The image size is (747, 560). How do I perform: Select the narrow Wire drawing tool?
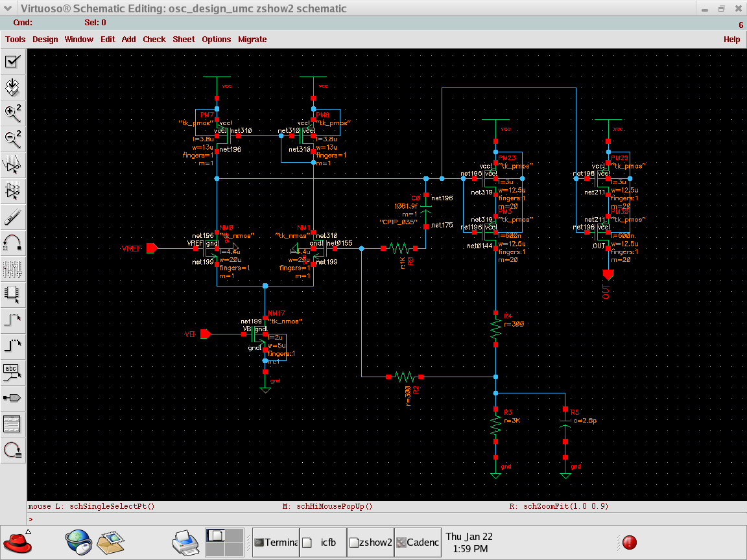coord(13,320)
